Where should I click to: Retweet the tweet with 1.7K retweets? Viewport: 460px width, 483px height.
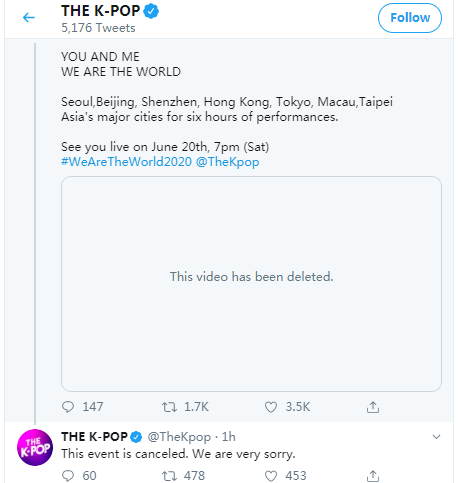tap(169, 407)
